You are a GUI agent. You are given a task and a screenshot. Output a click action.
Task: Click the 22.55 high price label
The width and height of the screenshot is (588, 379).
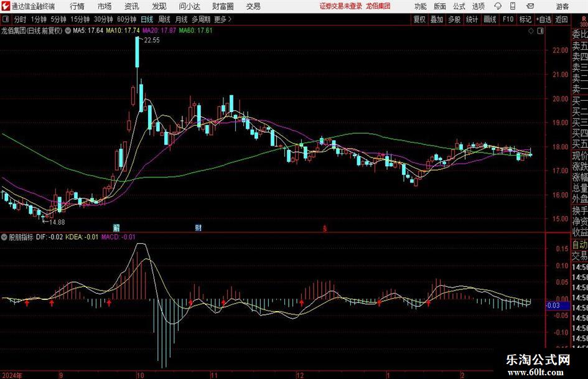[x=152, y=40]
